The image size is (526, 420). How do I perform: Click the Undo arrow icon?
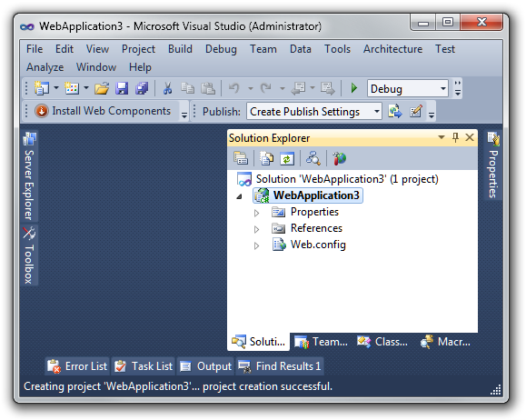click(234, 88)
